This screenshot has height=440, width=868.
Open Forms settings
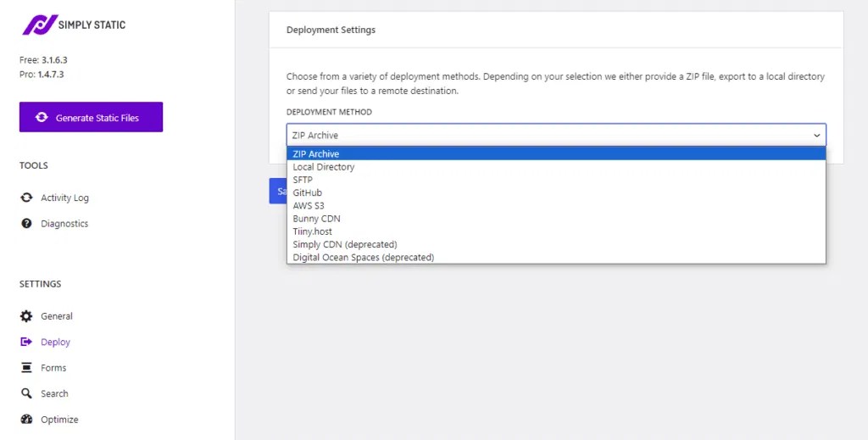click(53, 367)
